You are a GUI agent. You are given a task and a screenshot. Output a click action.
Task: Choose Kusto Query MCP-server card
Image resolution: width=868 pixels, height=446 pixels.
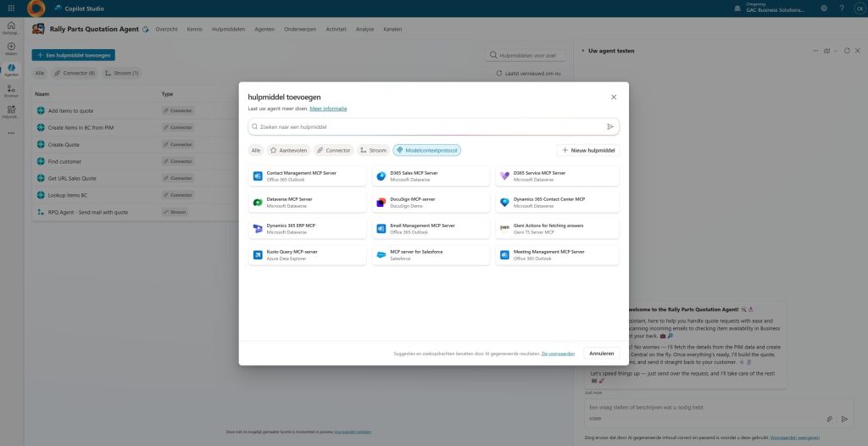pyautogui.click(x=307, y=255)
